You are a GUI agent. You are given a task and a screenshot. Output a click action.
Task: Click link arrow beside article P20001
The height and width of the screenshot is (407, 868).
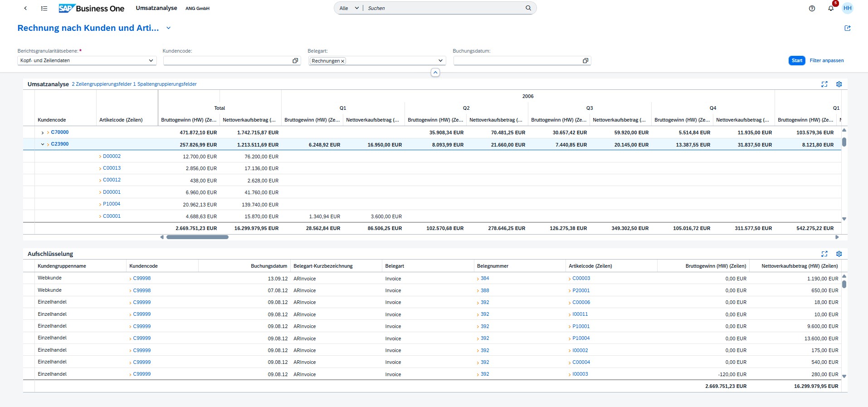click(570, 290)
